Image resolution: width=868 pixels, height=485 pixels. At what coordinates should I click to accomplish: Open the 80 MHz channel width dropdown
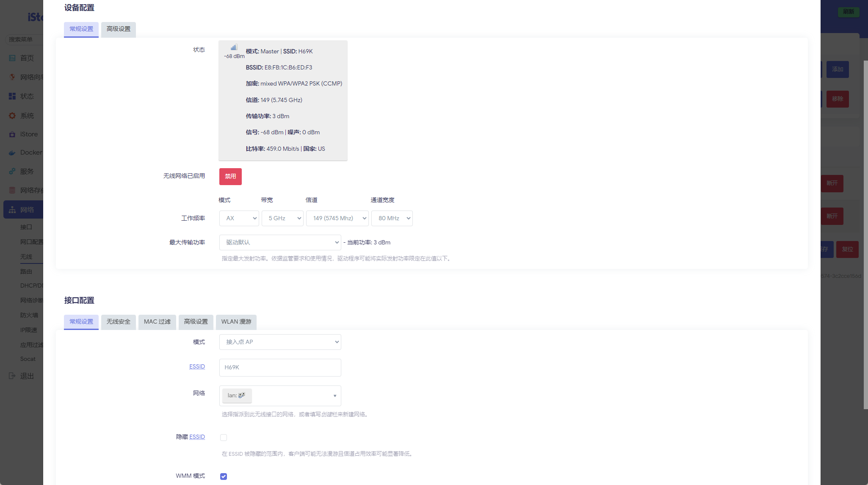pyautogui.click(x=392, y=218)
